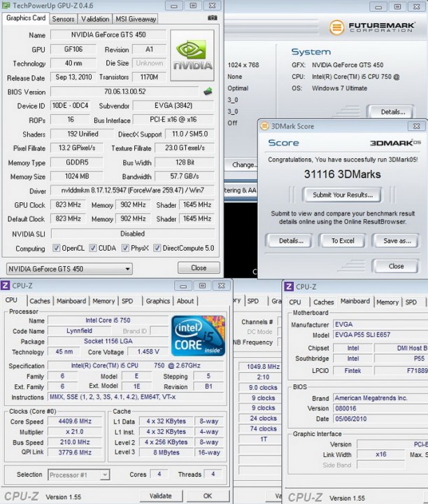This screenshot has width=428, height=504.
Task: Click the NVIDIA logo in GPU-Z
Action: (192, 55)
